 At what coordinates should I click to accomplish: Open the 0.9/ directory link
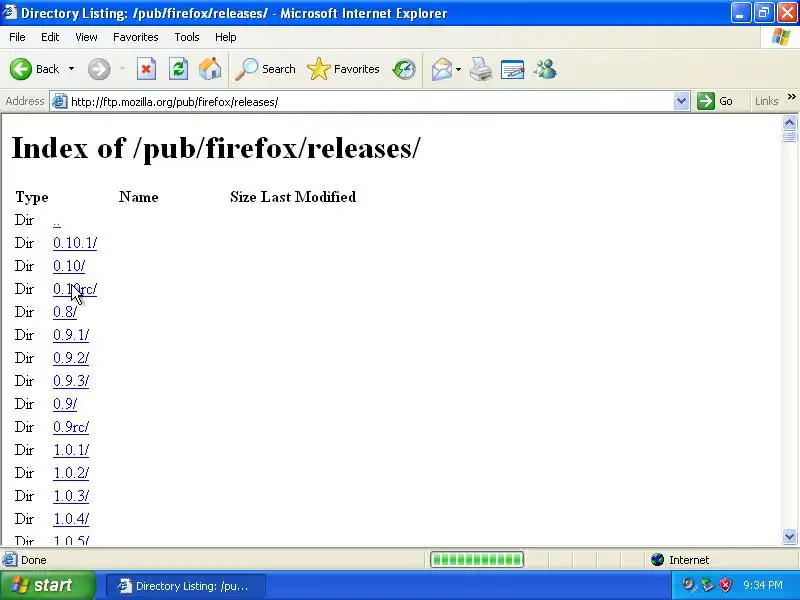(x=65, y=404)
